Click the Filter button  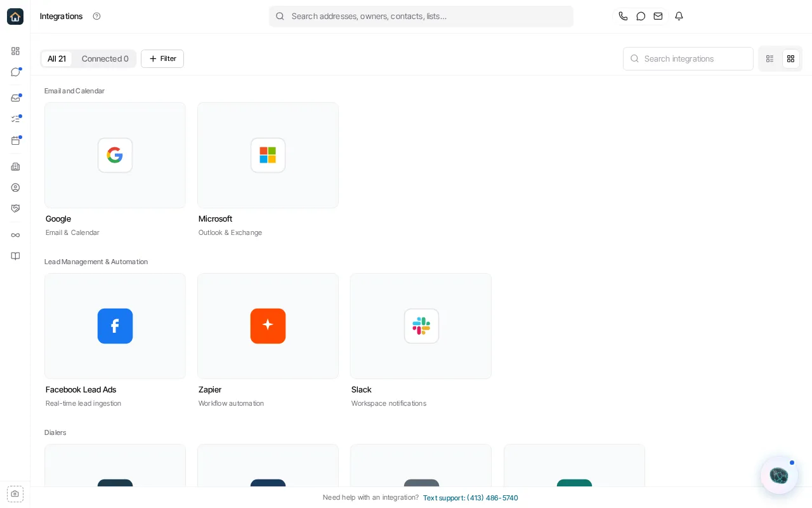pos(162,58)
